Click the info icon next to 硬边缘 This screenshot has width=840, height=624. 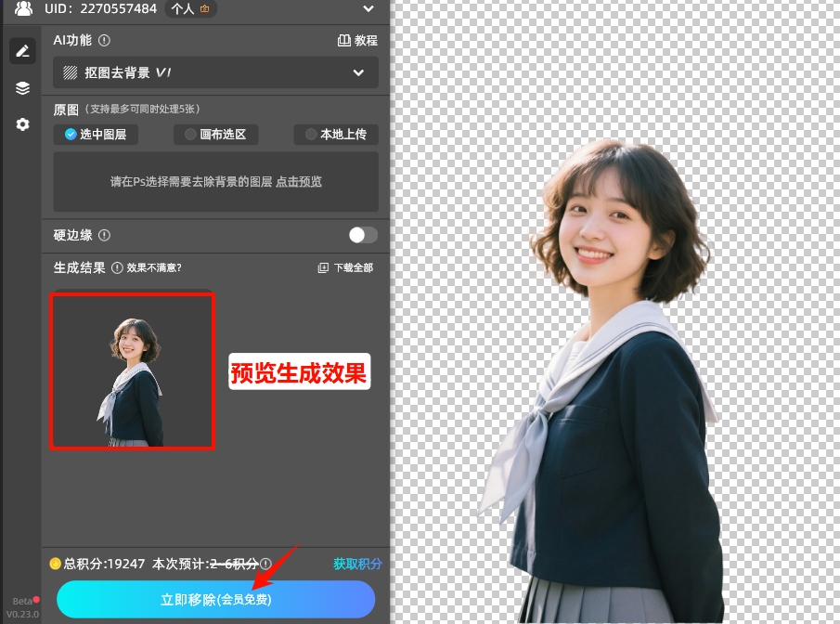click(104, 235)
